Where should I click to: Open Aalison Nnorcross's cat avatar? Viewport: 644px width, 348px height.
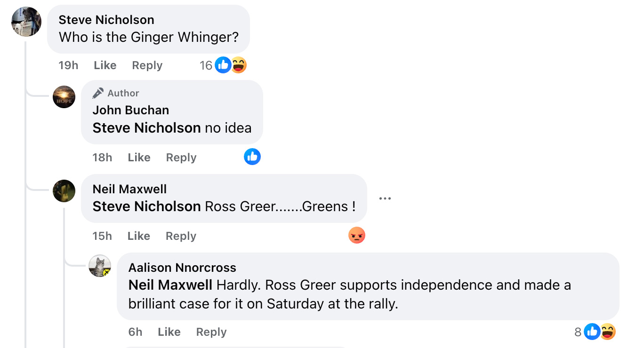pos(100,266)
